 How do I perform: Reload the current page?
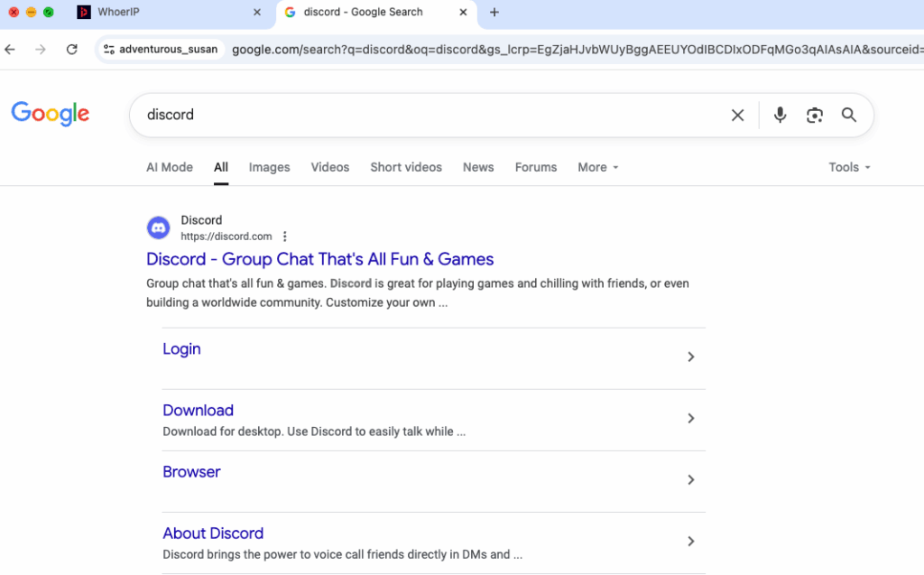[x=72, y=50]
